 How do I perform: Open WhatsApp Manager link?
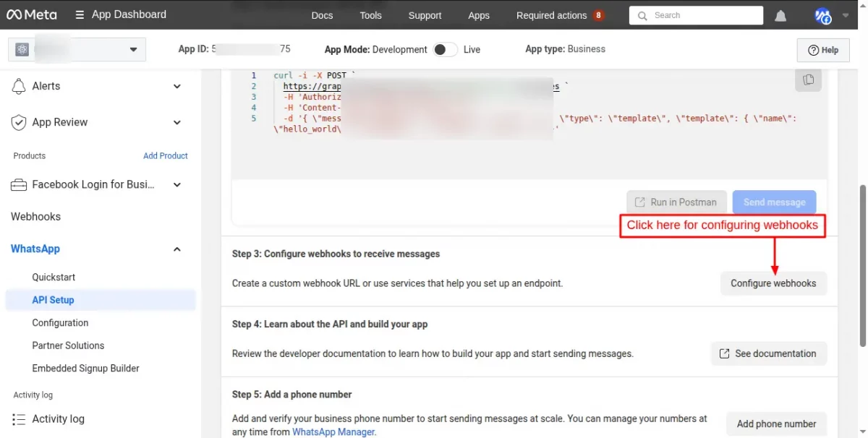[333, 431]
